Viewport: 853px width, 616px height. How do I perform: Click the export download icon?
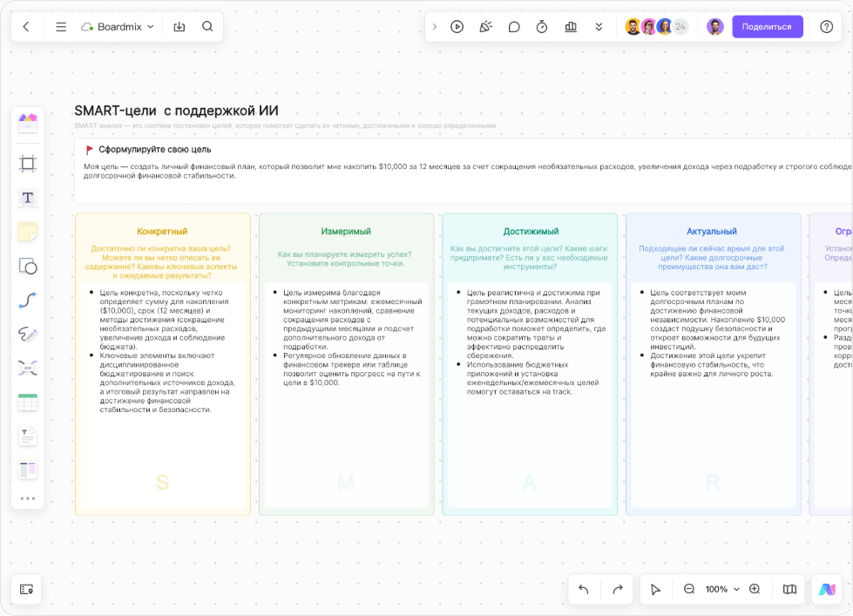(179, 27)
